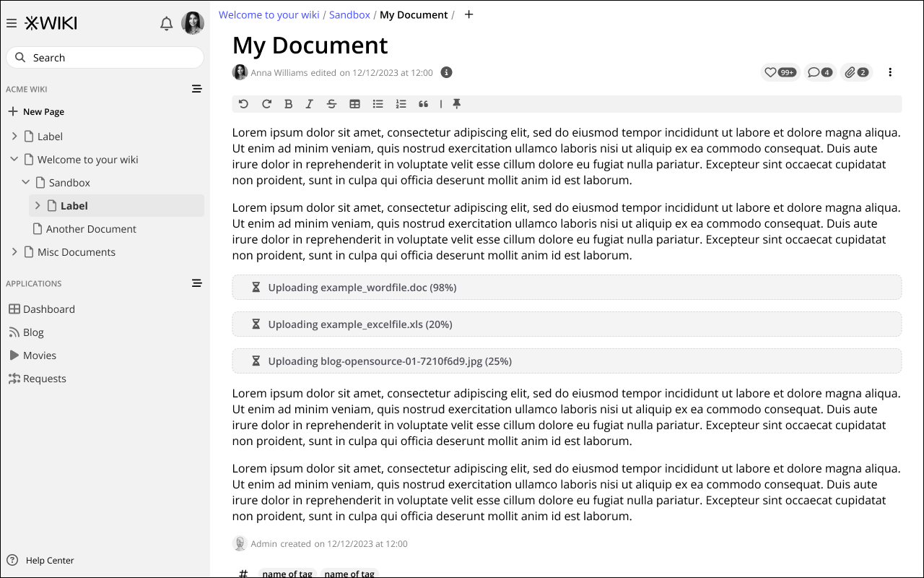Viewport: 924px width, 578px height.
Task: Pin the editor toolbar
Action: pyautogui.click(x=456, y=104)
